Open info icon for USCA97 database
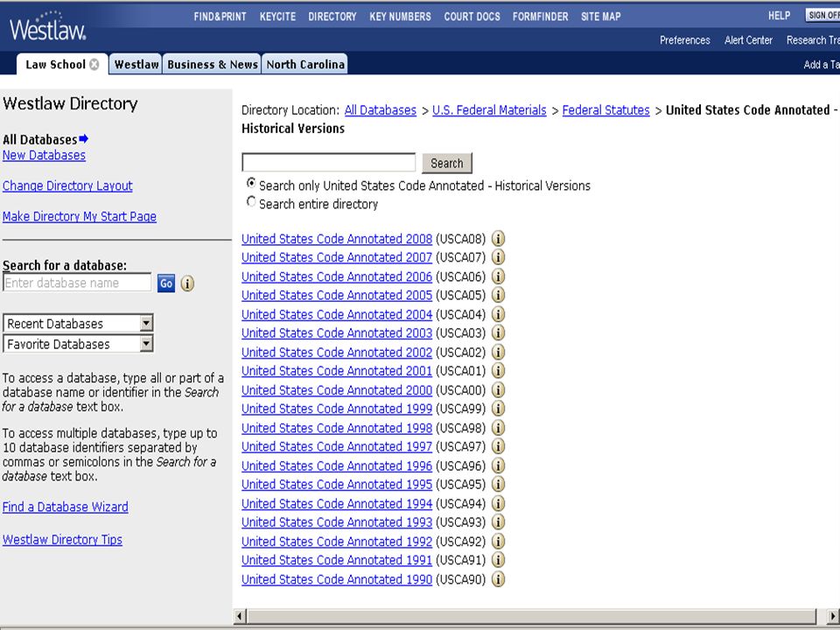 click(x=498, y=446)
